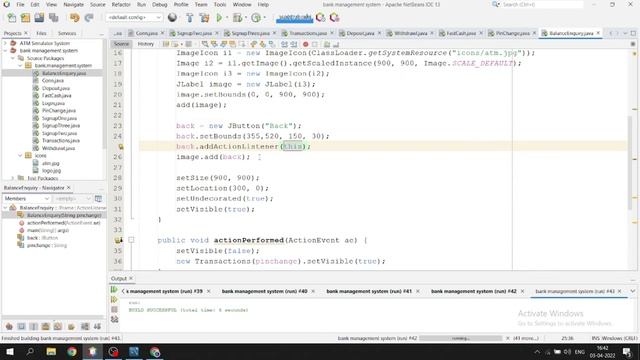Click the globe browser icon in toolbar
The height and width of the screenshot is (360, 640).
coord(172,18)
